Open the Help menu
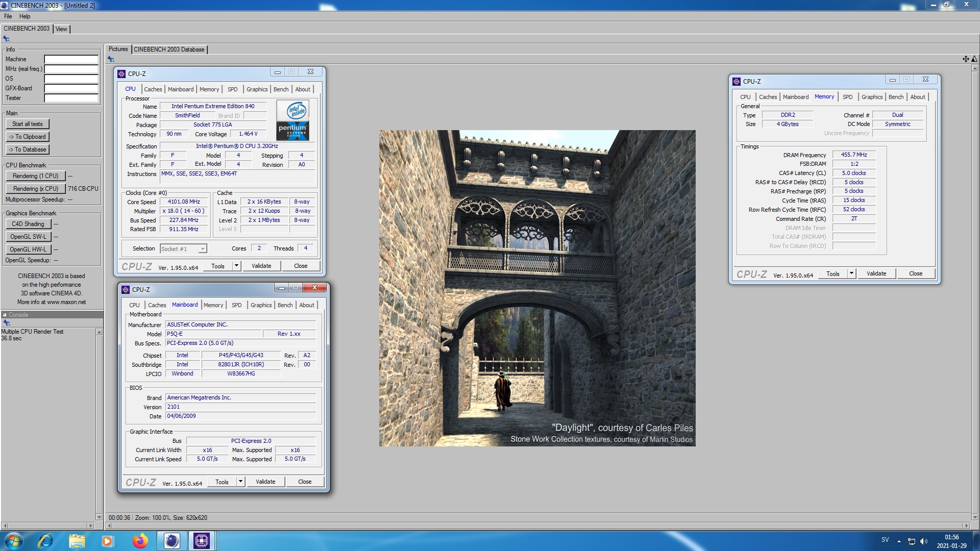Viewport: 980px width, 551px height. point(24,16)
